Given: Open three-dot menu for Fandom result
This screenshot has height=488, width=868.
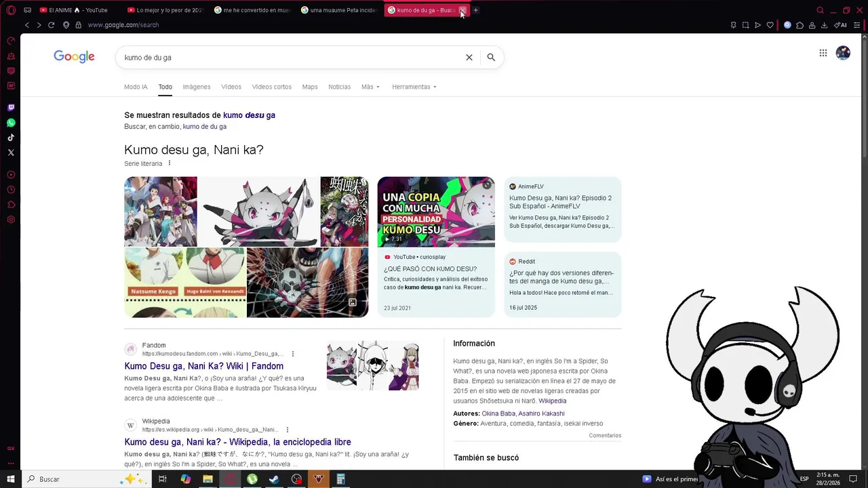Looking at the screenshot, I should [293, 354].
